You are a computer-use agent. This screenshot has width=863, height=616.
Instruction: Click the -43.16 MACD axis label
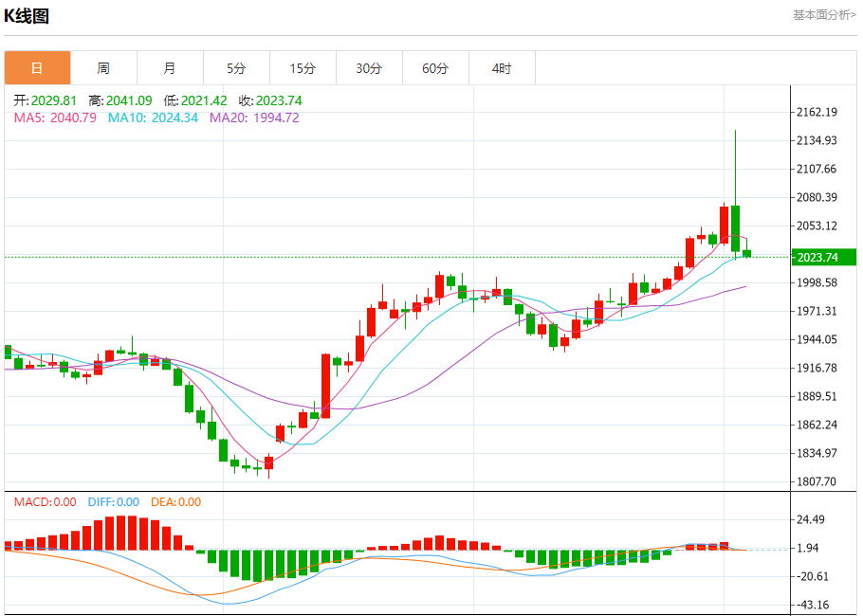pos(811,605)
